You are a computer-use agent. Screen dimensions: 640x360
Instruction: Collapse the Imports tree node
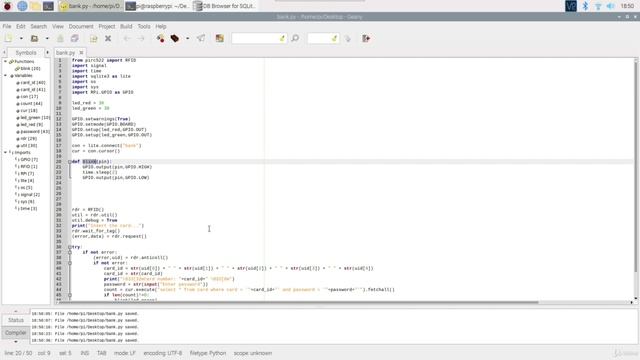[x=5, y=152]
